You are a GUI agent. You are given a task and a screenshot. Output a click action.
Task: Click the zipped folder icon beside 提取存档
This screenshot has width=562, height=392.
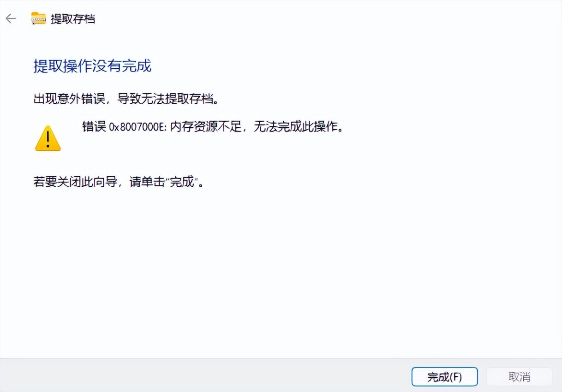(39, 18)
